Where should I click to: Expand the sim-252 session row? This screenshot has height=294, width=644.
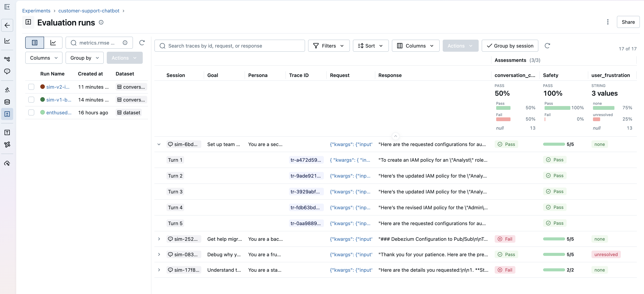(x=159, y=239)
